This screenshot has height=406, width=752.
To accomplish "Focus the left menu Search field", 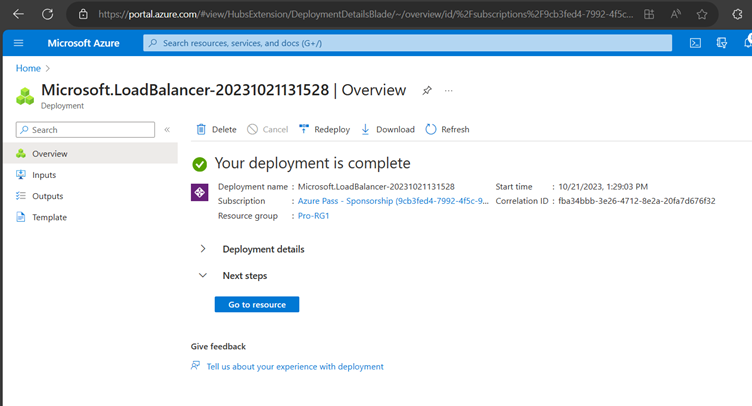I will coord(85,130).
